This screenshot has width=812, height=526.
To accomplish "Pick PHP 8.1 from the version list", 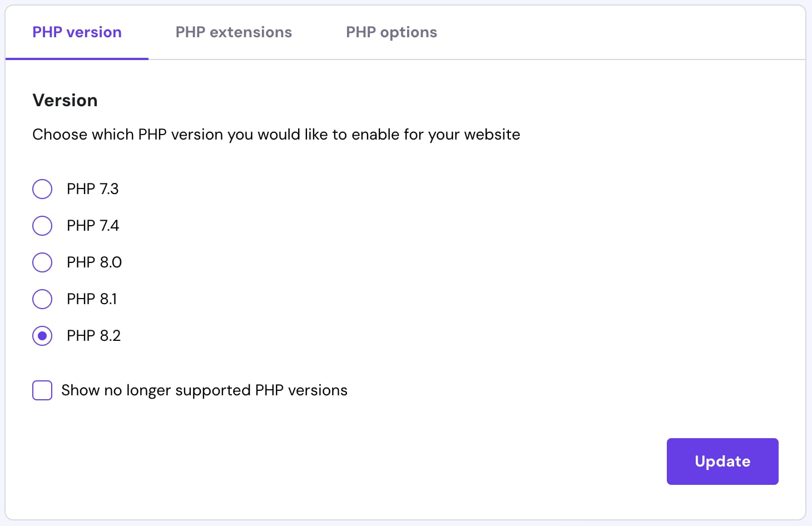I will click(x=42, y=299).
